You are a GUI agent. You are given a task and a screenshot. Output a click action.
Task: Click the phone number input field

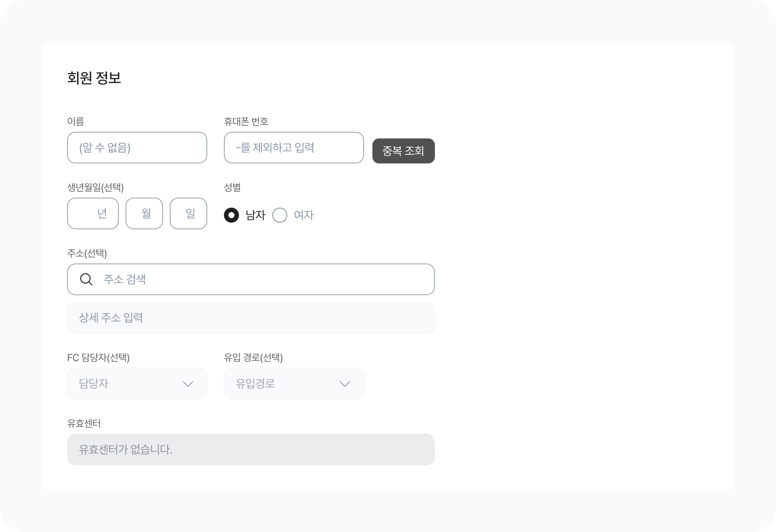click(x=294, y=148)
